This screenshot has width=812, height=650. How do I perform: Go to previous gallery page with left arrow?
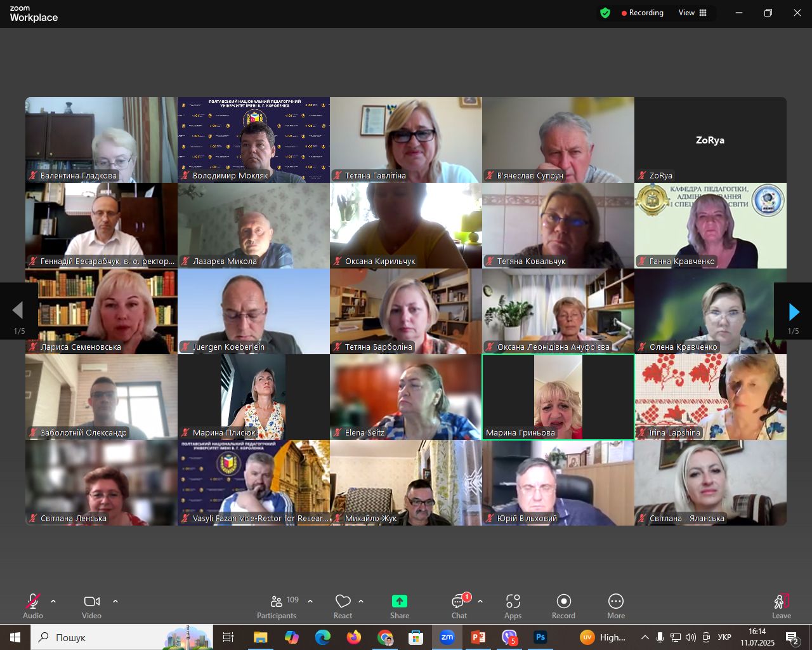tap(18, 311)
